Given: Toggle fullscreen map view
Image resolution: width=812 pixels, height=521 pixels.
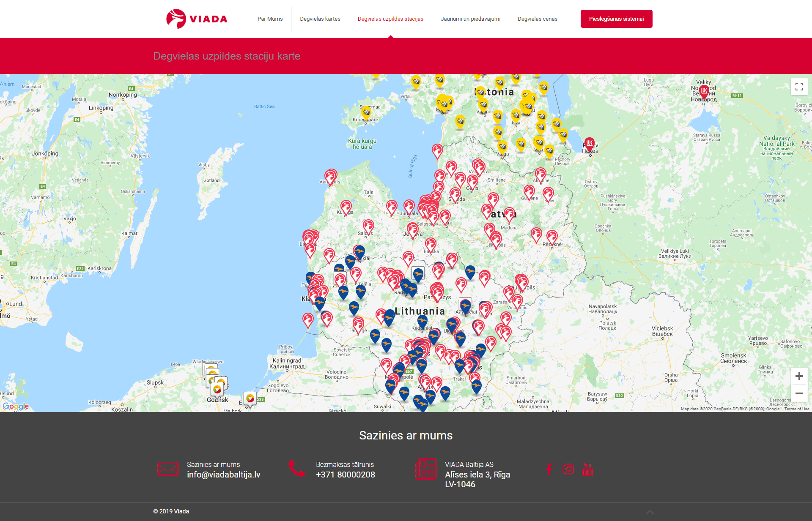Looking at the screenshot, I should coord(799,87).
